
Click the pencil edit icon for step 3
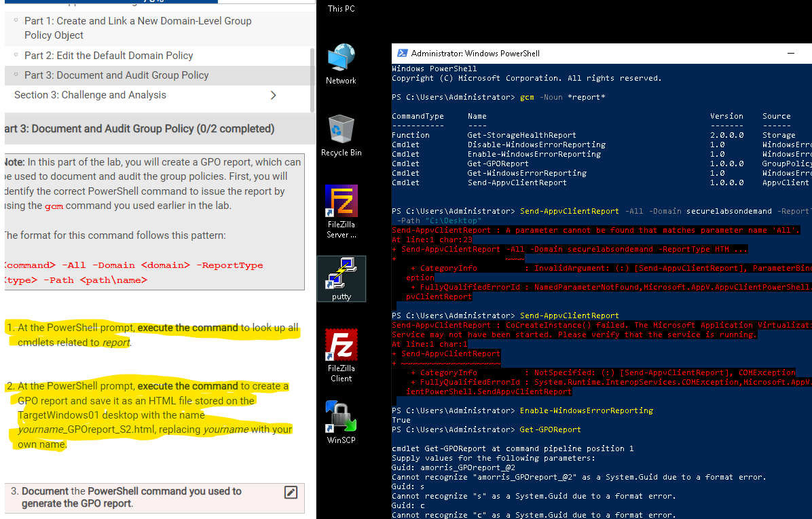click(x=291, y=492)
